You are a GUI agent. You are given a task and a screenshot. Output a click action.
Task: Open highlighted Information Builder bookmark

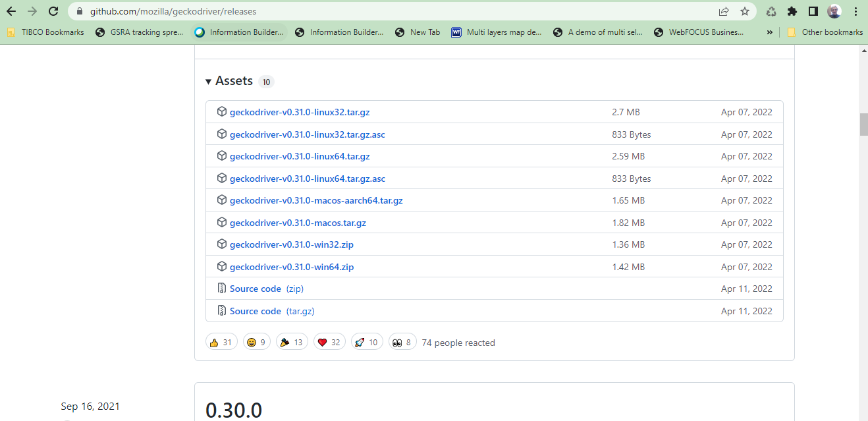(239, 32)
